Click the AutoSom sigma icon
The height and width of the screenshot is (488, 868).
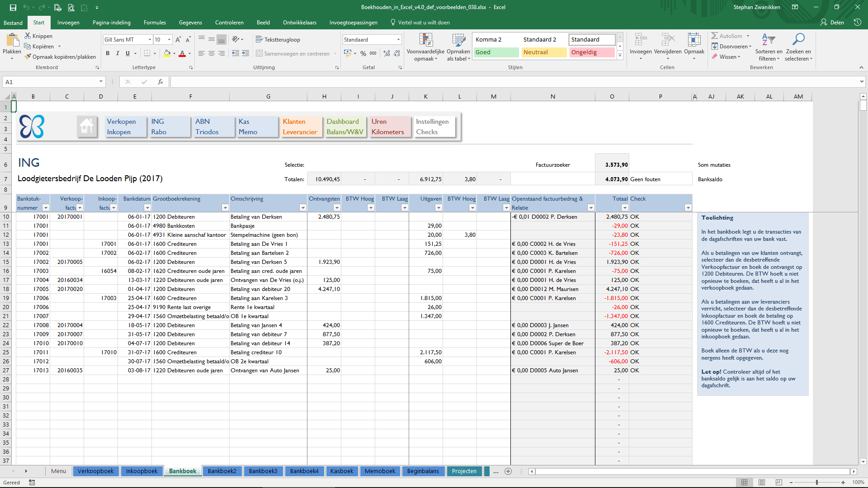point(714,36)
